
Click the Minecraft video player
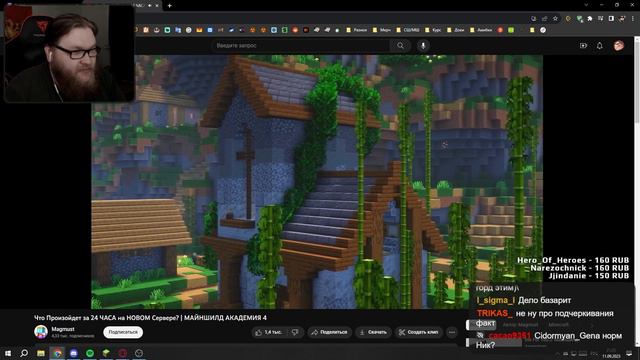[x=317, y=182]
